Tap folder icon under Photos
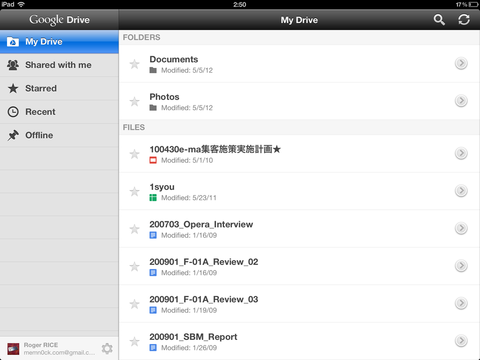The height and width of the screenshot is (360, 480). click(153, 108)
